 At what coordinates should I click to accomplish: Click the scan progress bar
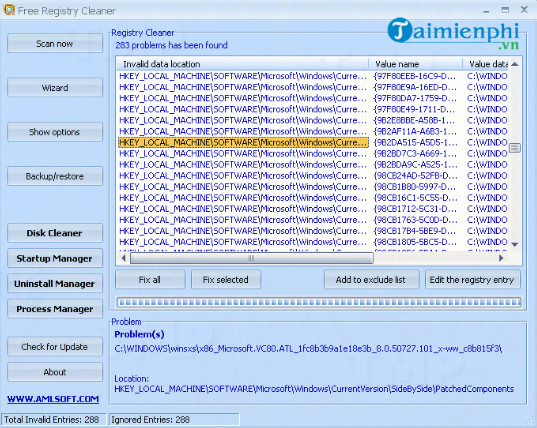319,302
